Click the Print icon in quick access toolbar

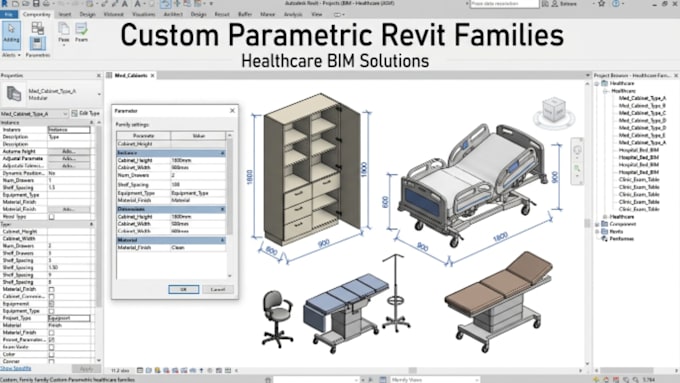pyautogui.click(x=46, y=3)
